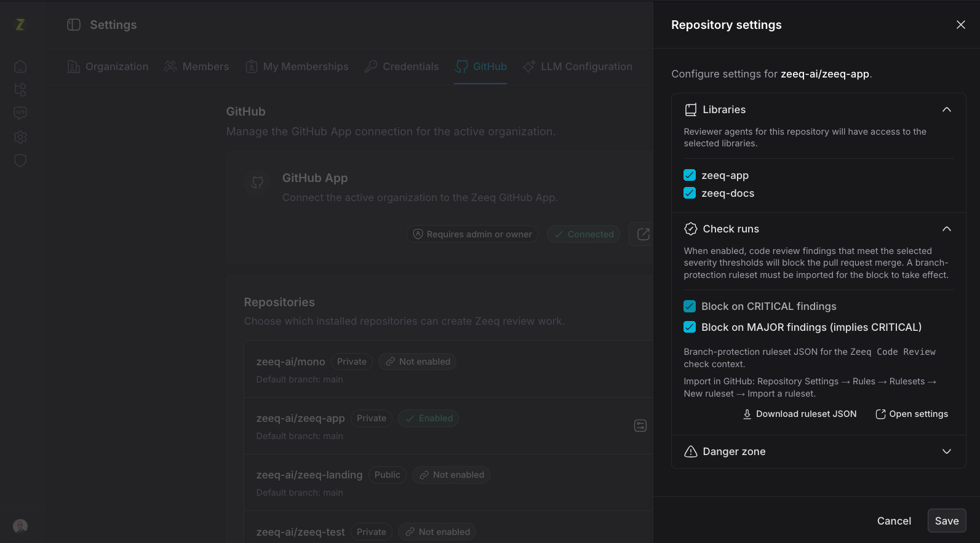Click the Open settings link

click(x=912, y=414)
